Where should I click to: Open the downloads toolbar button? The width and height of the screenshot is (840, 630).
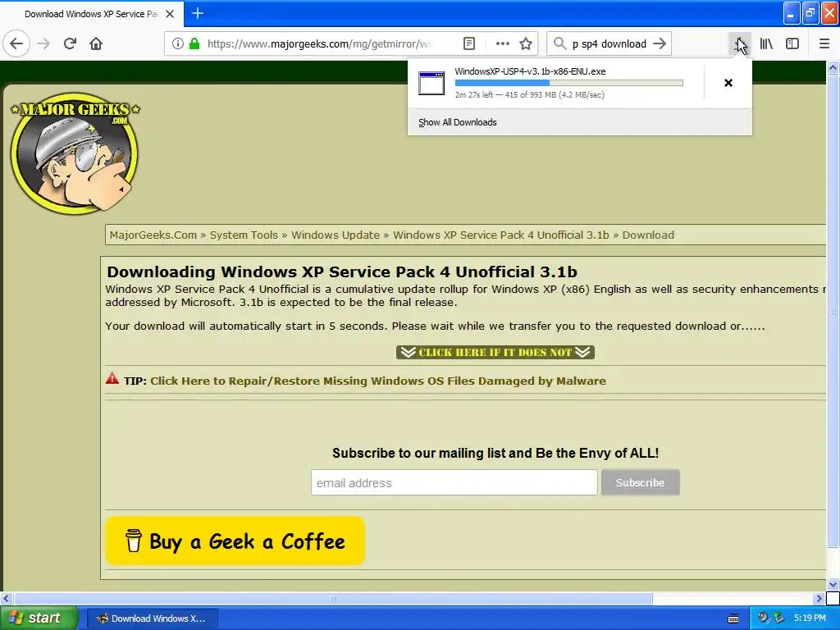click(x=739, y=44)
